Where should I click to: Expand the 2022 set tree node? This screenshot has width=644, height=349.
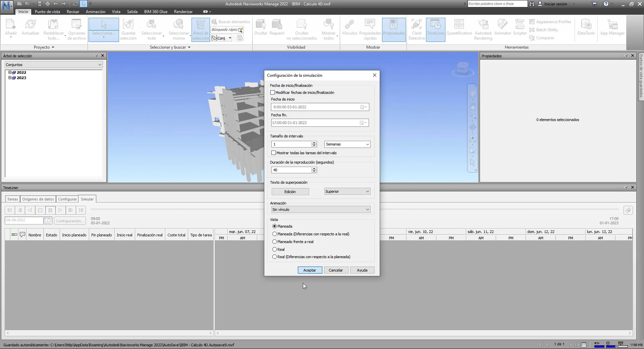(x=10, y=72)
